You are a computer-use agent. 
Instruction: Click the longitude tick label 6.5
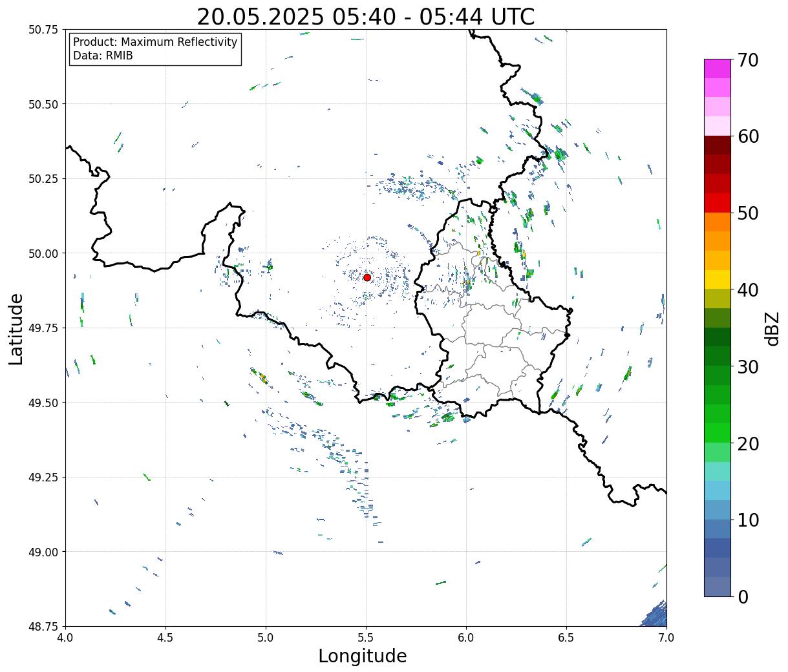[566, 638]
